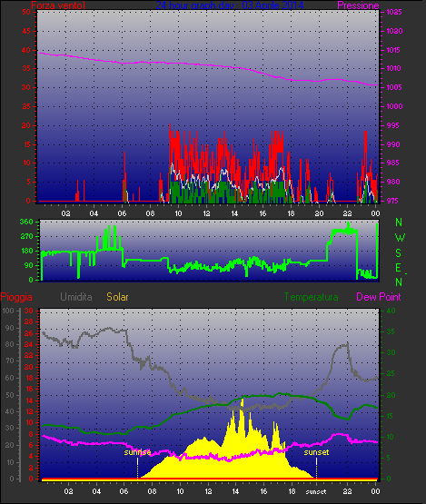Click the 'E' compass direction label
This screenshot has width=426, height=504.
(399, 268)
